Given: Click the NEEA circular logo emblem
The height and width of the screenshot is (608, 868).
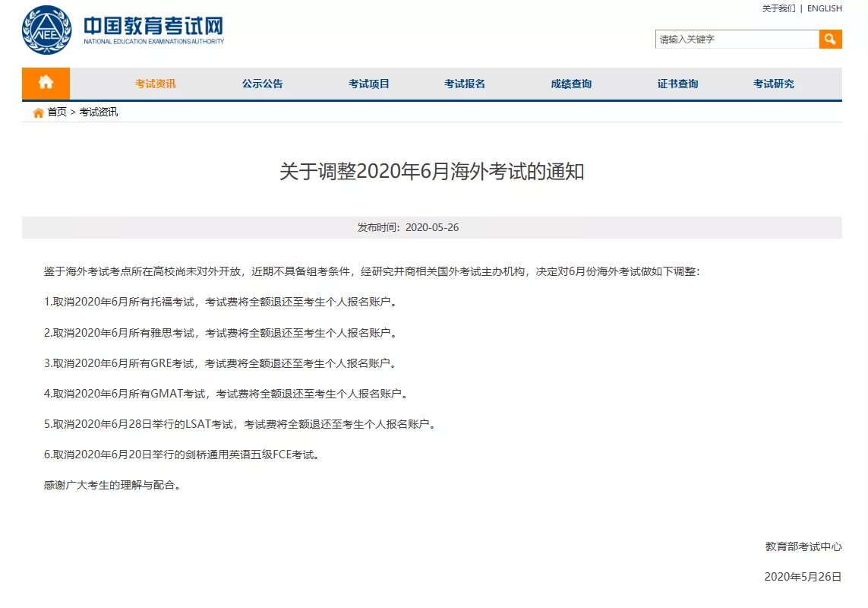Looking at the screenshot, I should coord(46,30).
